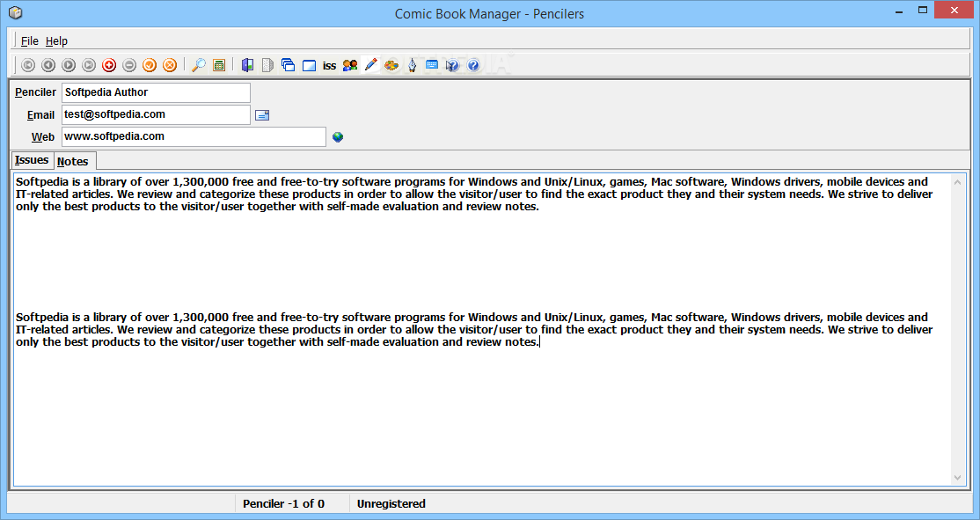
Task: Select the pencil Pencilers toolbar icon
Action: [370, 65]
